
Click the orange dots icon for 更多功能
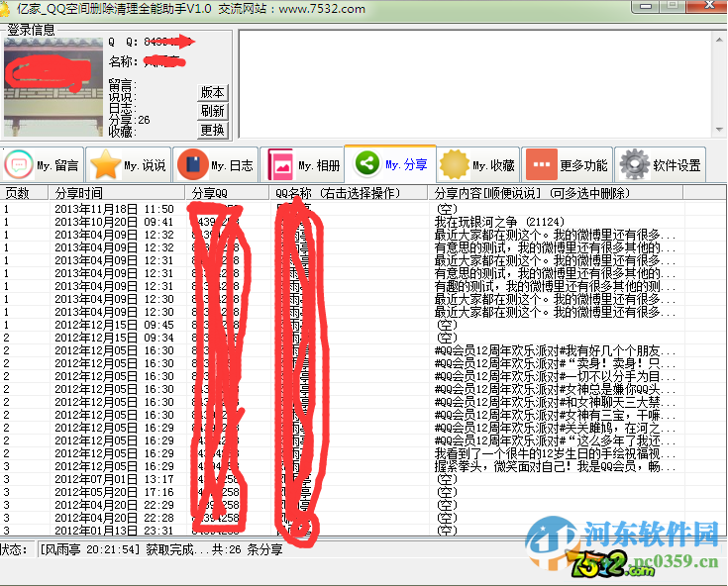tap(542, 164)
